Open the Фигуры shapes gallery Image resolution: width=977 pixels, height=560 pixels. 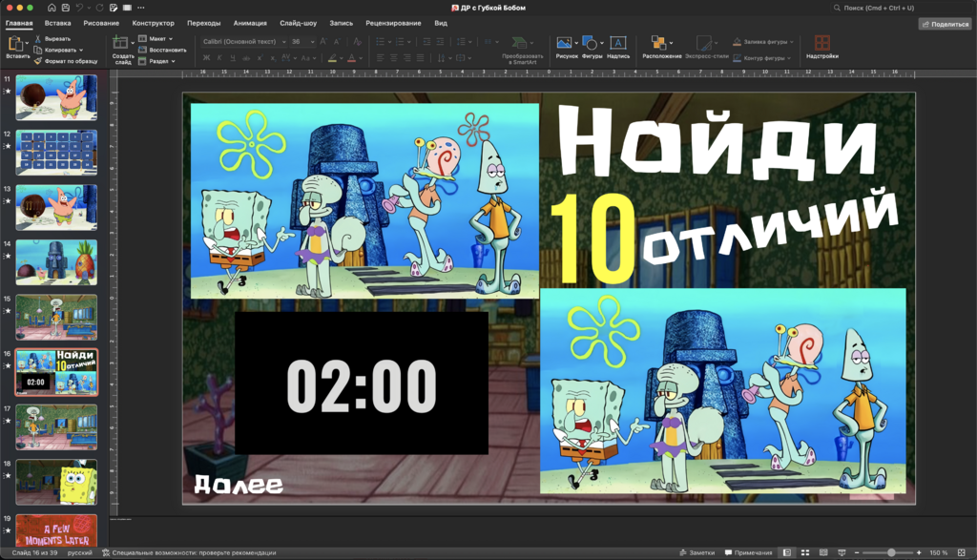[x=590, y=43]
